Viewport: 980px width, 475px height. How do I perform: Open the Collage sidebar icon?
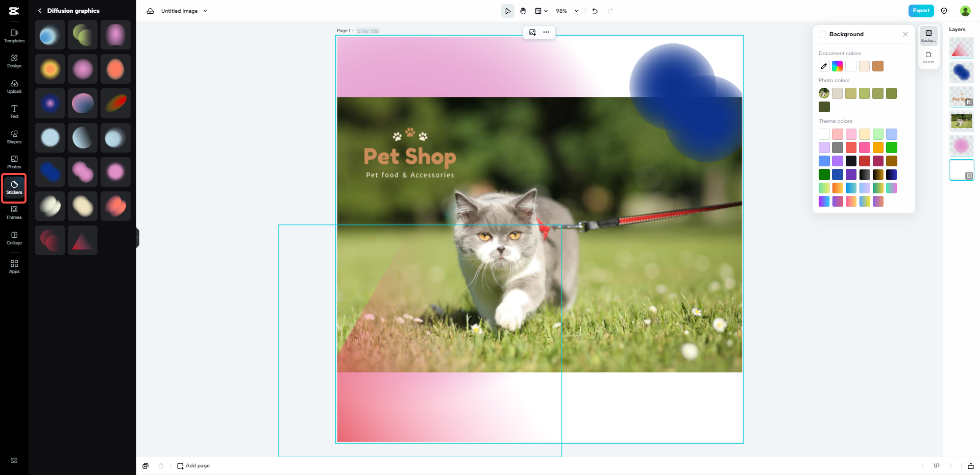14,238
